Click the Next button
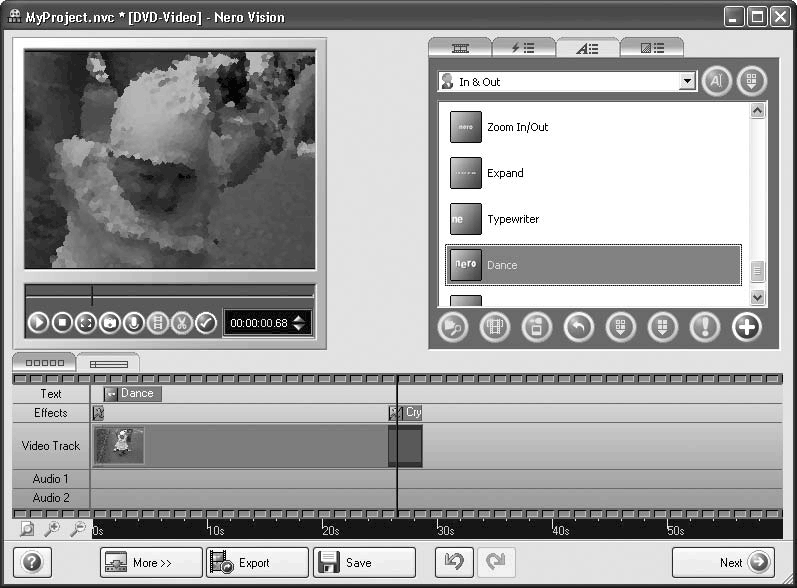Screen dimensions: 797x588 722,563
